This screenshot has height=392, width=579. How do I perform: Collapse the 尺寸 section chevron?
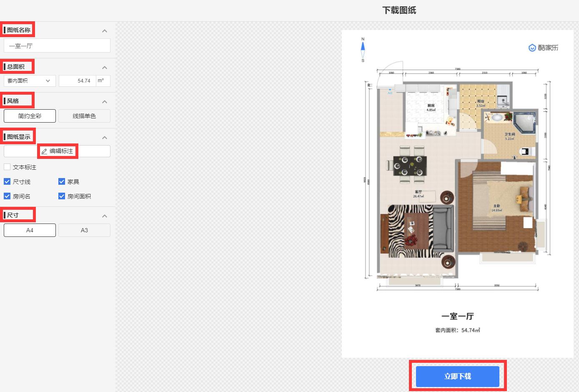pyautogui.click(x=105, y=216)
